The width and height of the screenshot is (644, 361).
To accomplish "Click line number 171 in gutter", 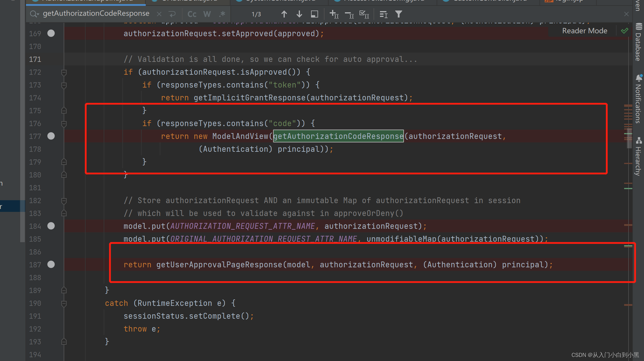I will (x=35, y=59).
